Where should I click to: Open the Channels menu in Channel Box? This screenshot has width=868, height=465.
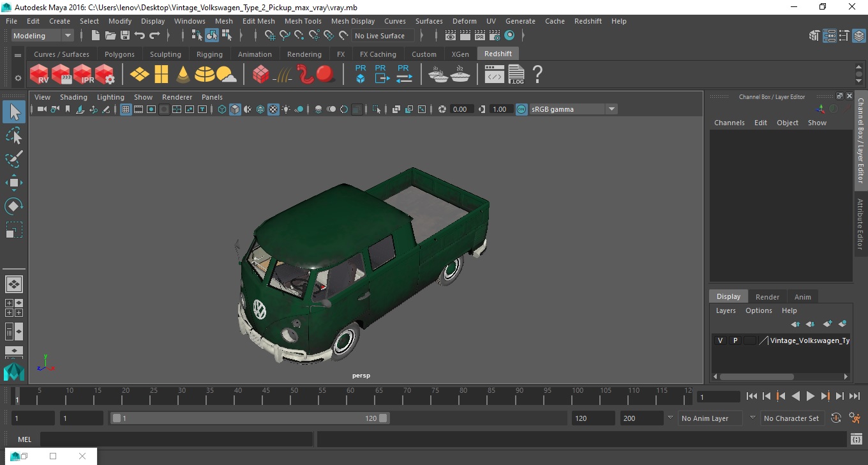coord(729,123)
